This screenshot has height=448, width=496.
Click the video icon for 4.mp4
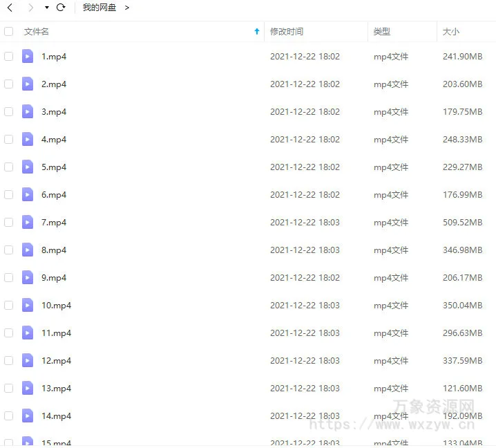(28, 140)
